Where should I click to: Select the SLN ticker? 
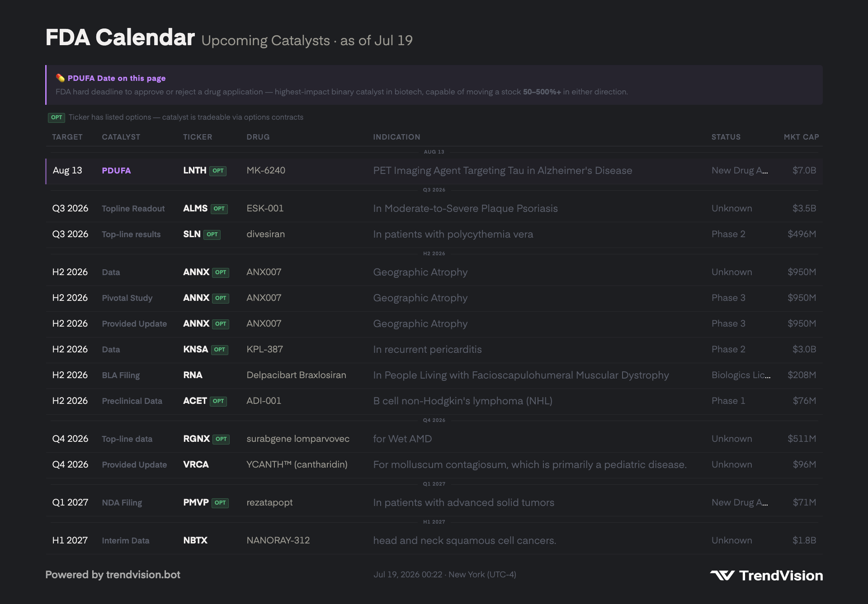pyautogui.click(x=192, y=234)
